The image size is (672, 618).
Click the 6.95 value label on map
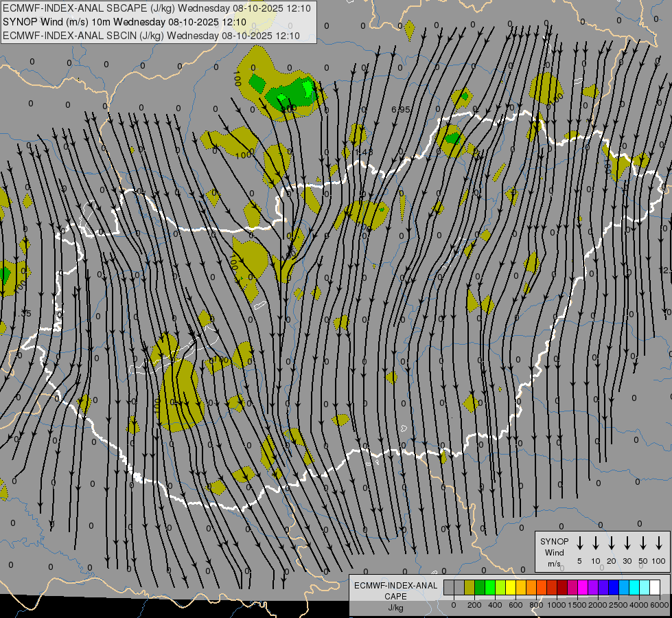pos(400,110)
